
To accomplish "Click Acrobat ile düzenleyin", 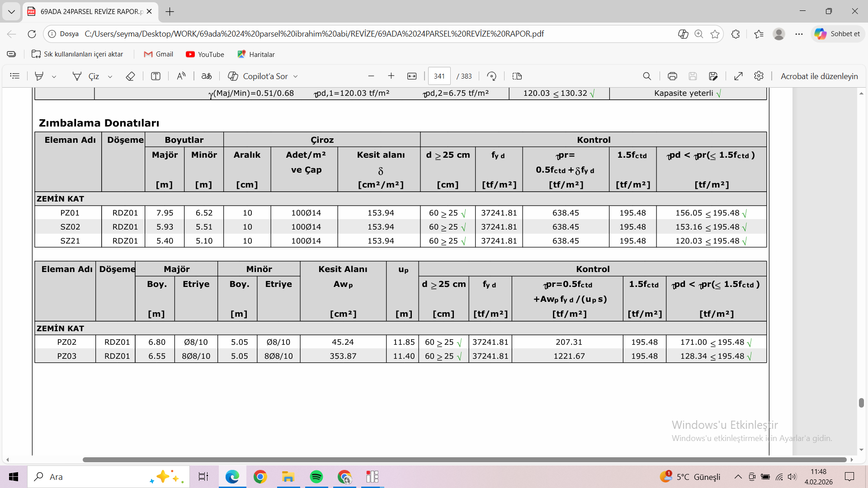I will [x=819, y=76].
